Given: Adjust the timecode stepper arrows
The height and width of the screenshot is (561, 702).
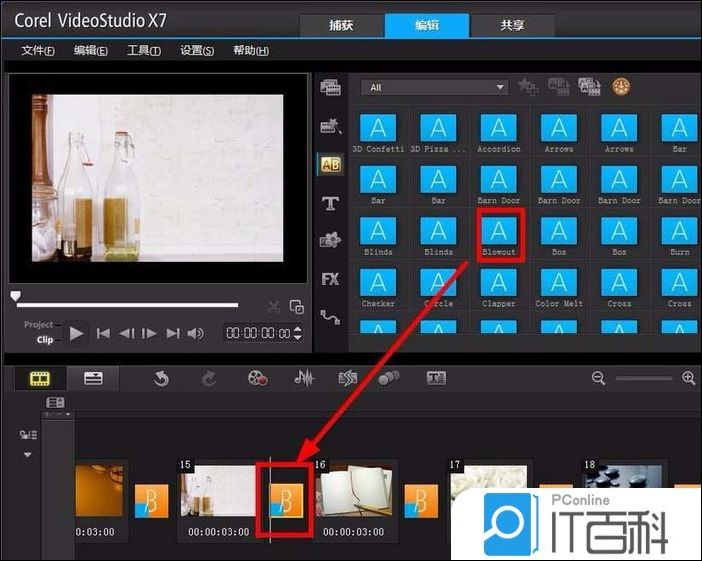Looking at the screenshot, I should pyautogui.click(x=297, y=333).
